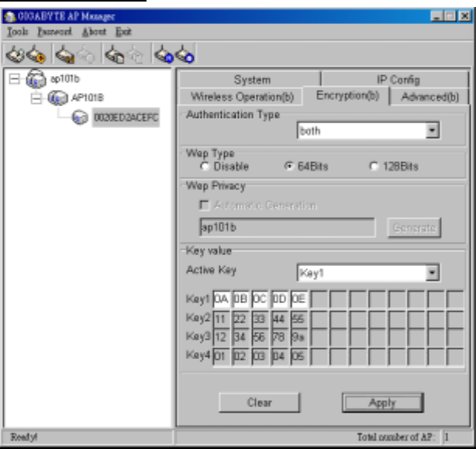Click the last toolbar access point icon with blue badge
Screen dimensions: 476x449
[x=185, y=54]
